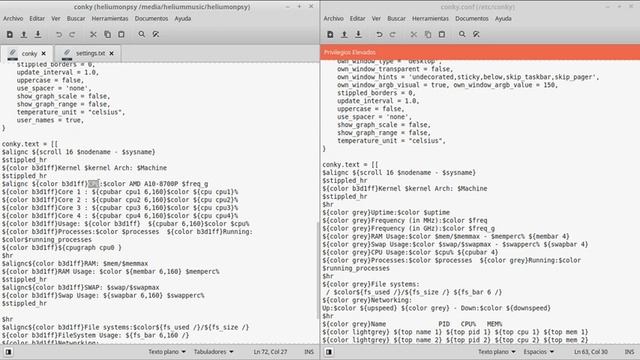Open Espacios indentation dropdown
The image size is (640, 360).
coord(539,352)
